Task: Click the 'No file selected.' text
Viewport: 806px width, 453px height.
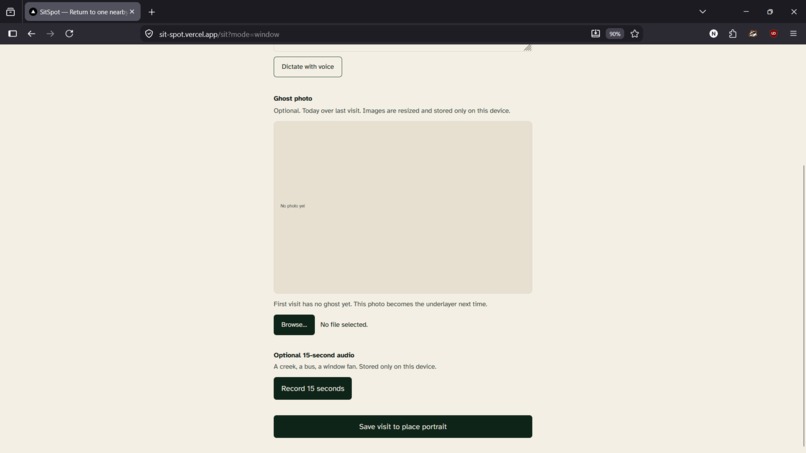Action: (x=344, y=325)
